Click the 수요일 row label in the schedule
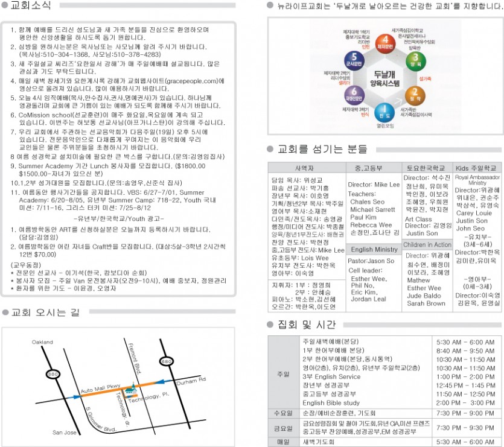The height and width of the screenshot is (447, 504). (x=283, y=413)
